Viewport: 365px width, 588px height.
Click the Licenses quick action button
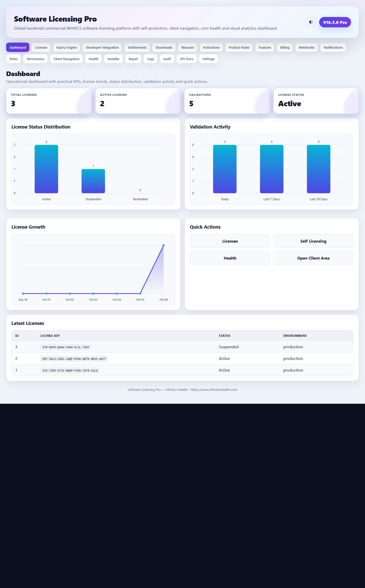(x=230, y=241)
